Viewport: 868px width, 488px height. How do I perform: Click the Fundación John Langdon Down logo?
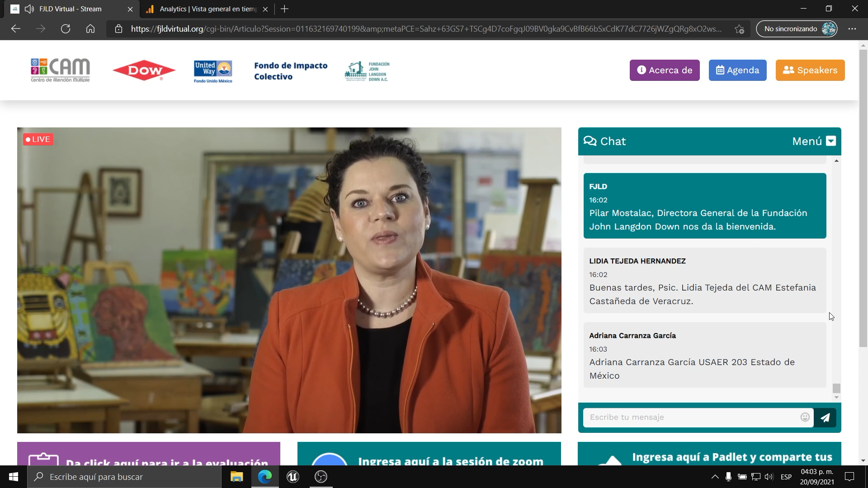click(367, 70)
